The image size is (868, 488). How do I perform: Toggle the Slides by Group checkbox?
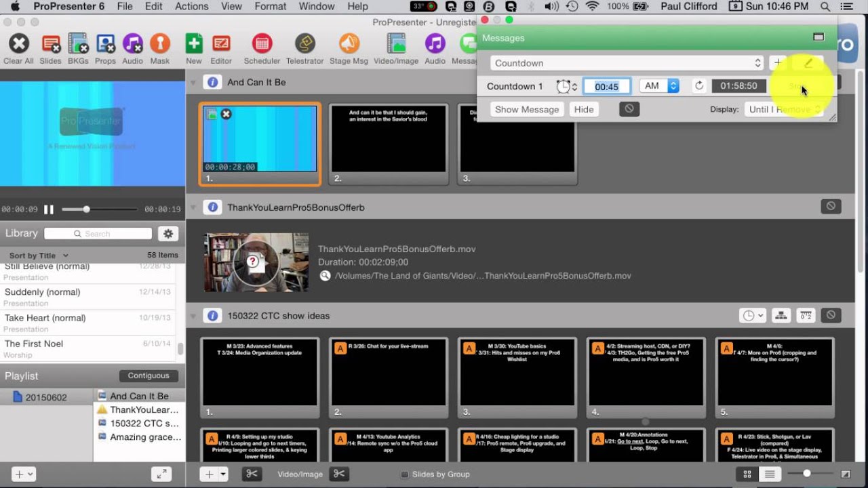click(405, 474)
